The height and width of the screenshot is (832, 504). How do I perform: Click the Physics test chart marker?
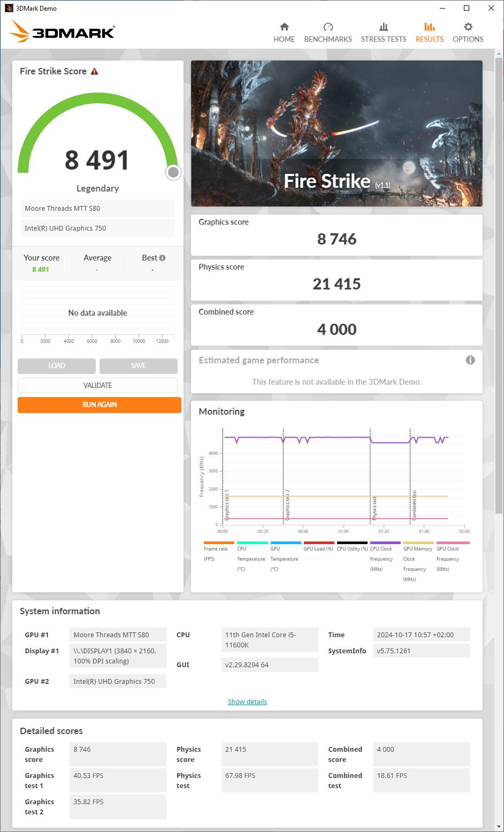(x=374, y=508)
